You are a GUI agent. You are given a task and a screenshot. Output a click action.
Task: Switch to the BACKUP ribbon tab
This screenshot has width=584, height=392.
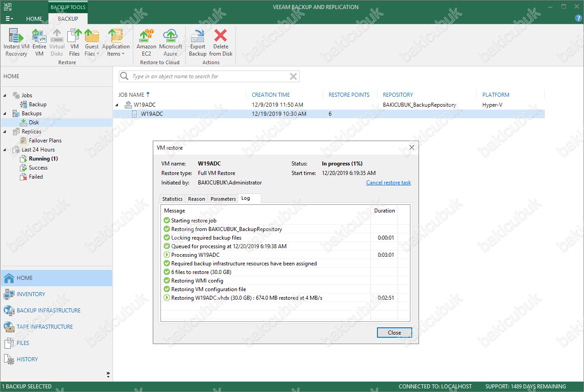68,19
